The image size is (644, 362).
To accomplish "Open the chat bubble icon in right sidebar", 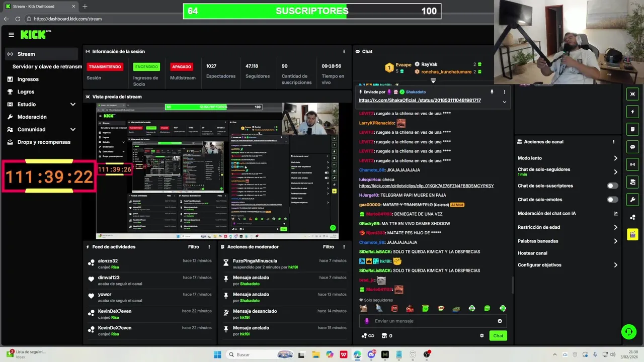I will click(632, 147).
